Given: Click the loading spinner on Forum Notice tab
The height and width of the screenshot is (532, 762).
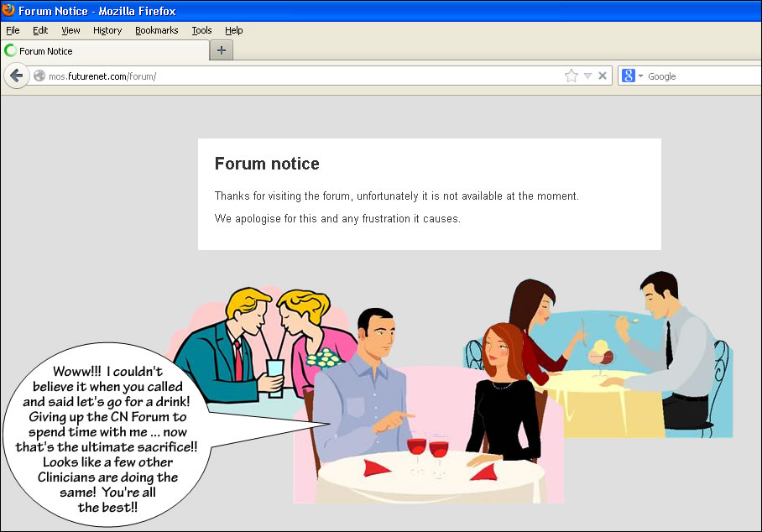Looking at the screenshot, I should (x=10, y=51).
